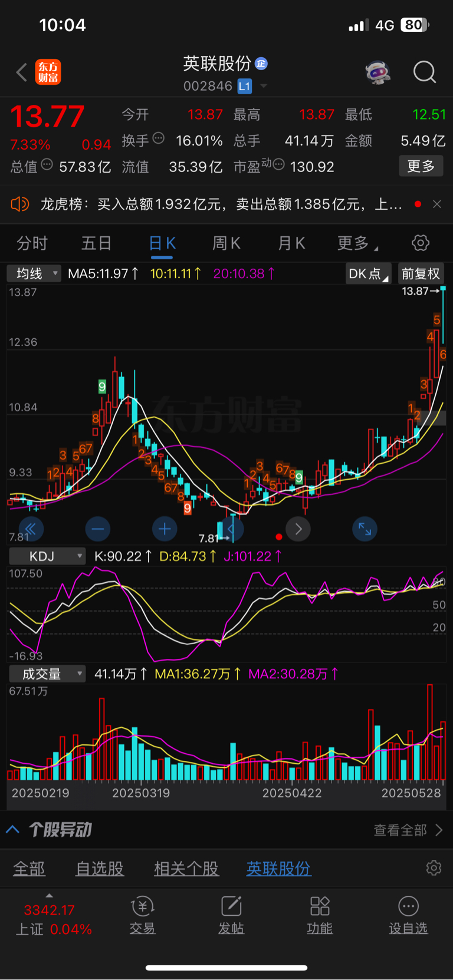This screenshot has height=980, width=453.
Task: Select the 全部 filter tab
Action: click(29, 869)
